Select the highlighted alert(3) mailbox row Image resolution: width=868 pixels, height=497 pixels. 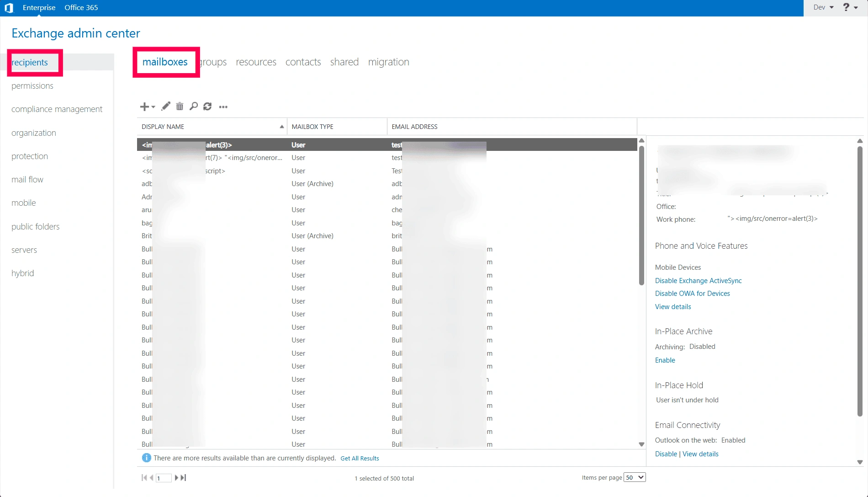point(387,145)
